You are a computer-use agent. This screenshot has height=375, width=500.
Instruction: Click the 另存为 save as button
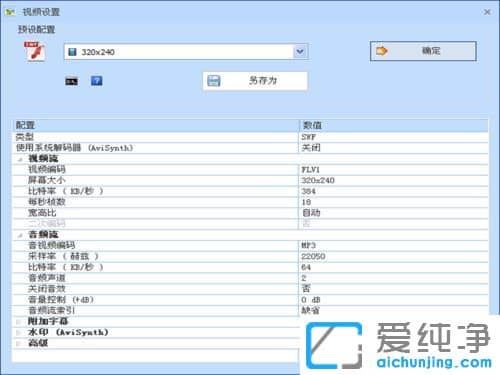[255, 81]
